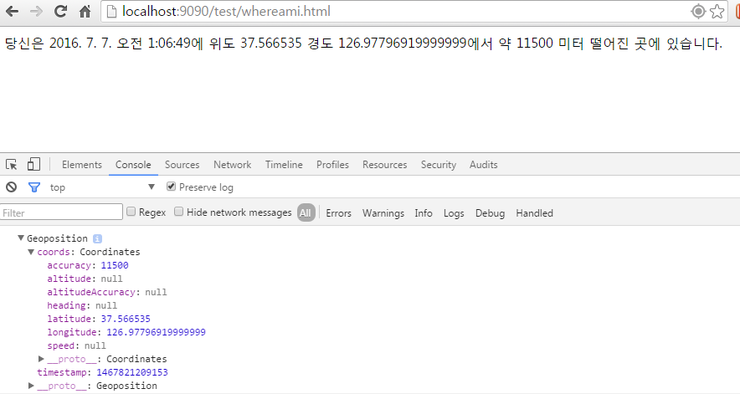This screenshot has width=740, height=394.
Task: Filter console by Warnings
Action: click(383, 213)
